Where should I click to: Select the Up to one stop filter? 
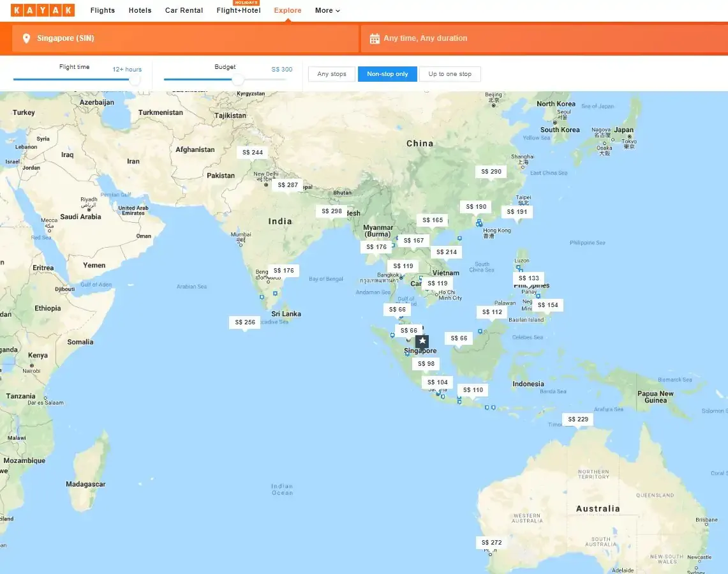tap(449, 74)
